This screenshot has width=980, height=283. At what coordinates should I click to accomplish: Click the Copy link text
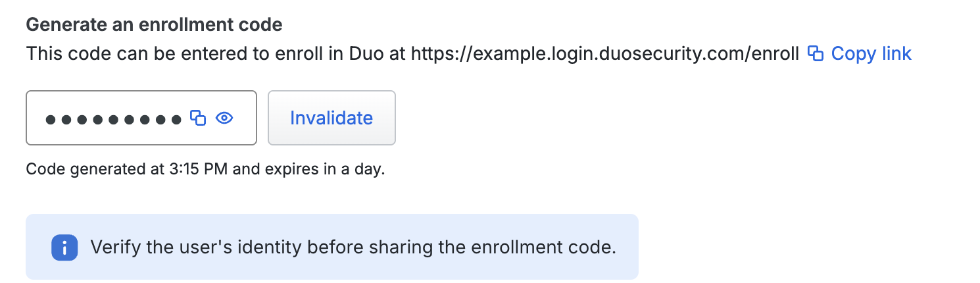point(871,53)
